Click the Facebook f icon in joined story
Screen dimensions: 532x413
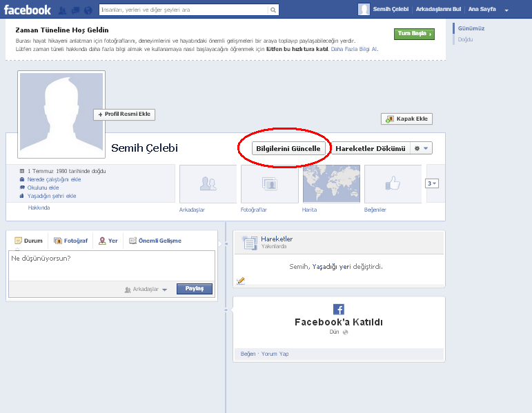pos(339,310)
